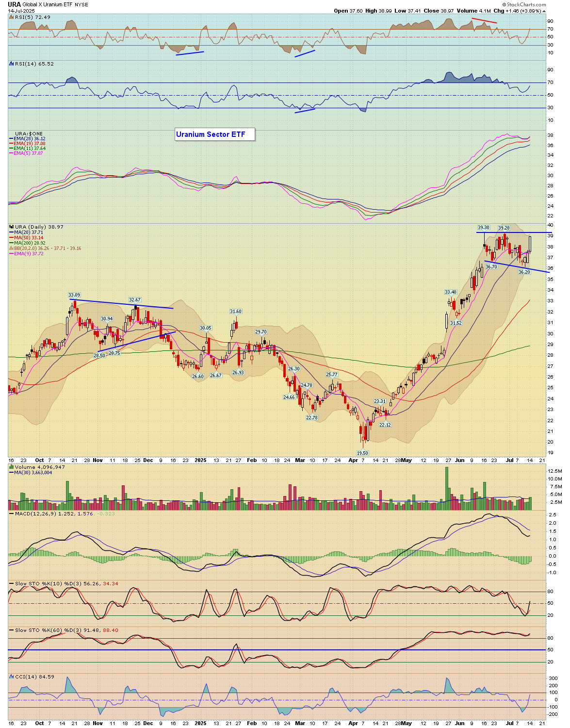Click the "Volume 4,096,947" panel label

click(40, 467)
